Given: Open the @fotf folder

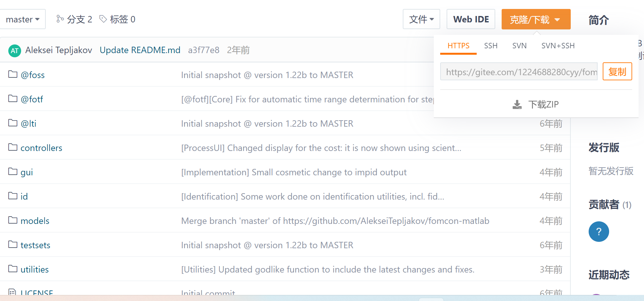Looking at the screenshot, I should click(x=32, y=99).
